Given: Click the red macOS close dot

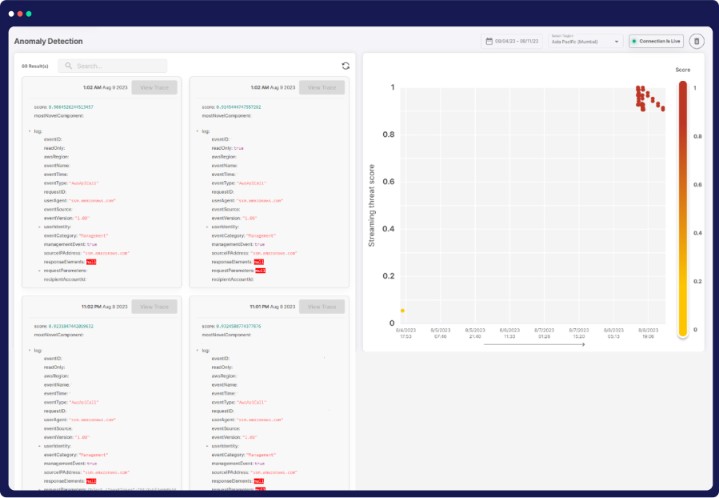Looking at the screenshot, I should point(10,13).
